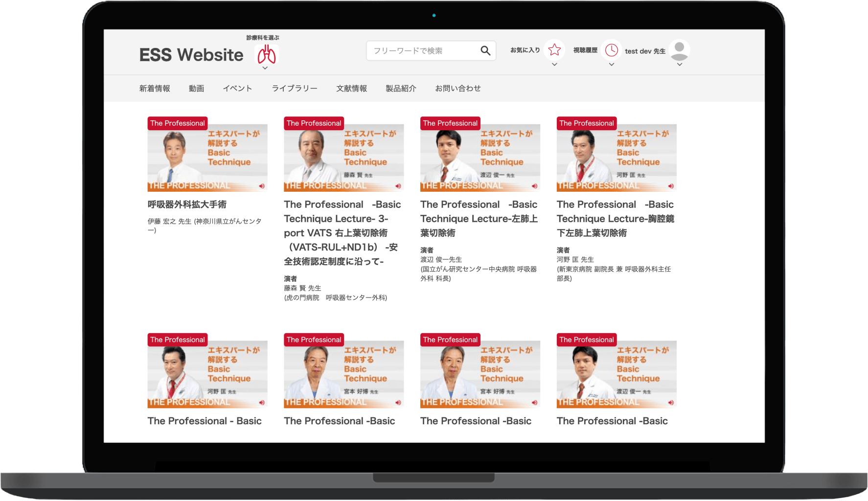
Task: Go to the 動画 menu item
Action: point(196,89)
